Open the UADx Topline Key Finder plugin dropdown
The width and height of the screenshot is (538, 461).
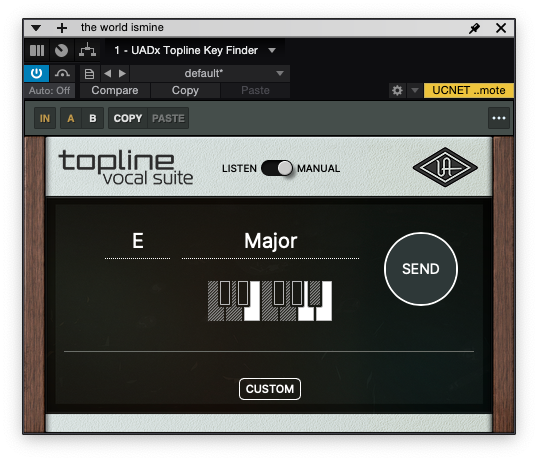click(x=195, y=50)
